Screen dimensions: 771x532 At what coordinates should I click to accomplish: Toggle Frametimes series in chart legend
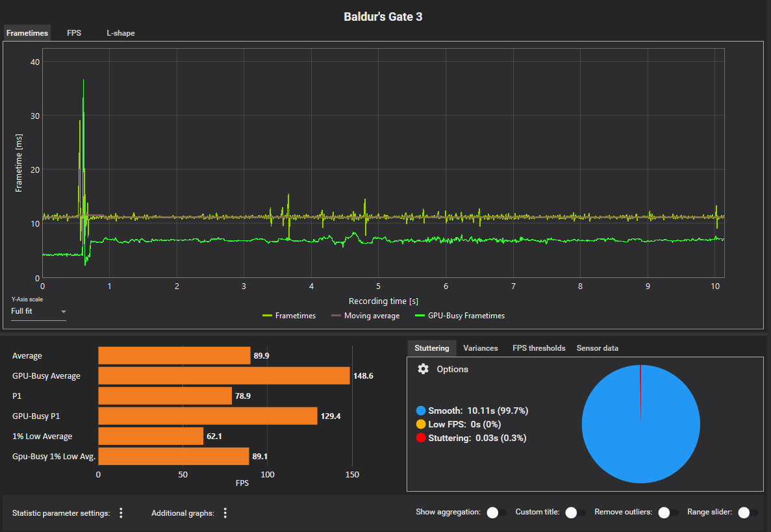[x=289, y=316]
